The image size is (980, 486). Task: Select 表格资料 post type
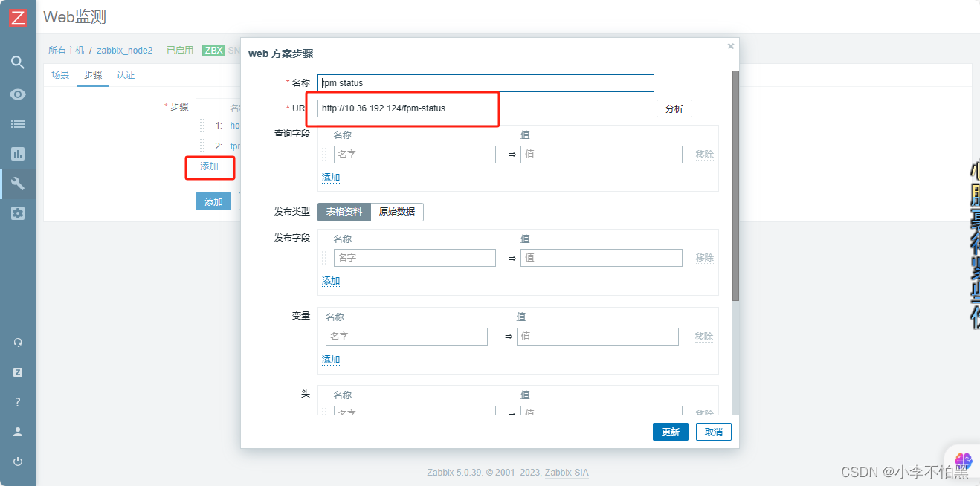click(x=344, y=212)
